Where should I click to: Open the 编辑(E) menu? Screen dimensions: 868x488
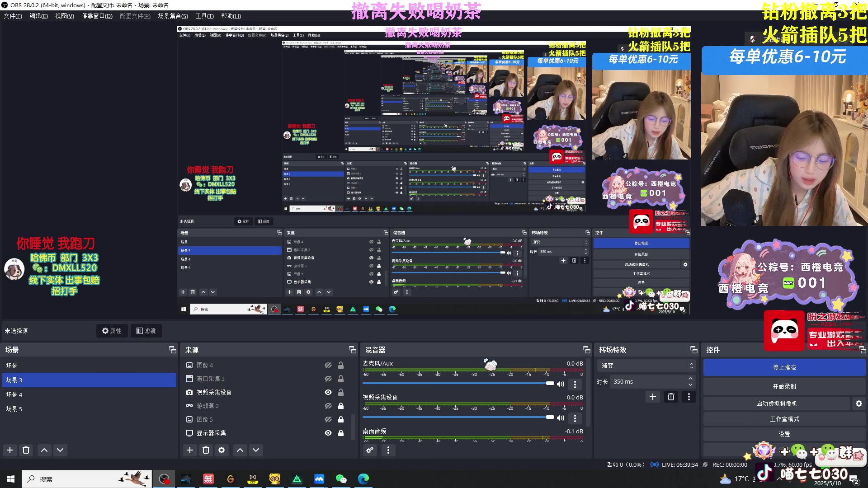[38, 16]
